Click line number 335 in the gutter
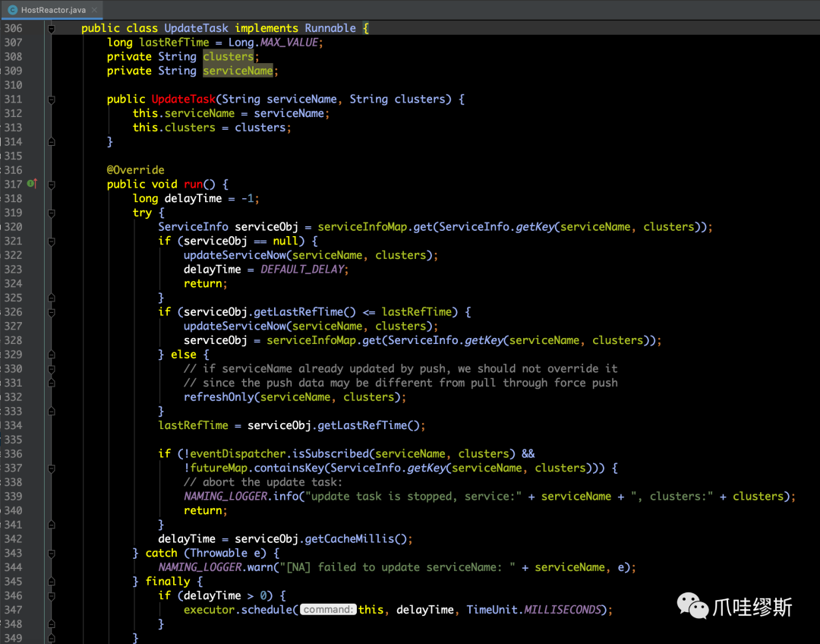Image resolution: width=820 pixels, height=644 pixels. pos(13,440)
